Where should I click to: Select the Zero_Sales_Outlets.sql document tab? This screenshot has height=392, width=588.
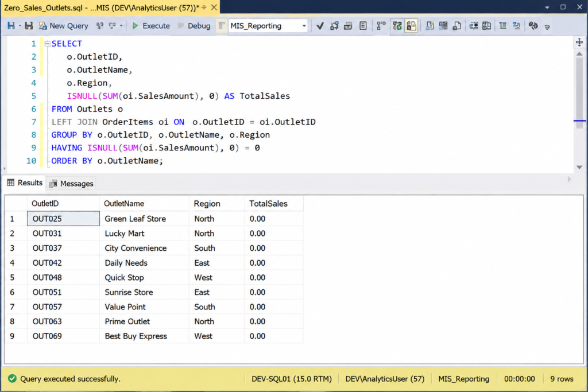point(101,7)
